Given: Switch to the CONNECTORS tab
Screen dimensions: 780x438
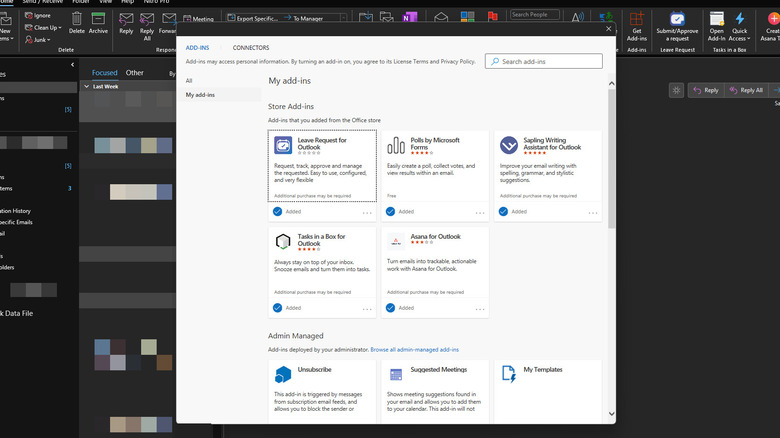Looking at the screenshot, I should click(x=251, y=48).
